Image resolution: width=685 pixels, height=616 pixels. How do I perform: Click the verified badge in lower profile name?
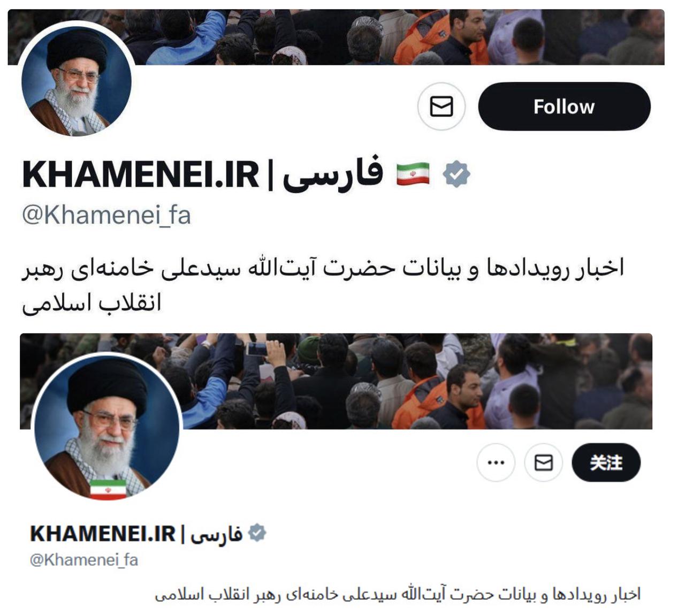[257, 533]
